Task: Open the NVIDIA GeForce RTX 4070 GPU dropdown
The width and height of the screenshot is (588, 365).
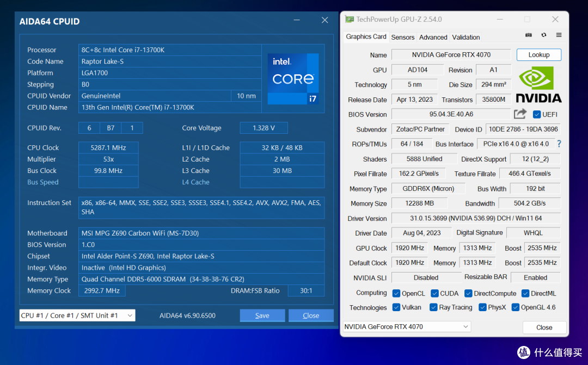Action: (x=407, y=327)
